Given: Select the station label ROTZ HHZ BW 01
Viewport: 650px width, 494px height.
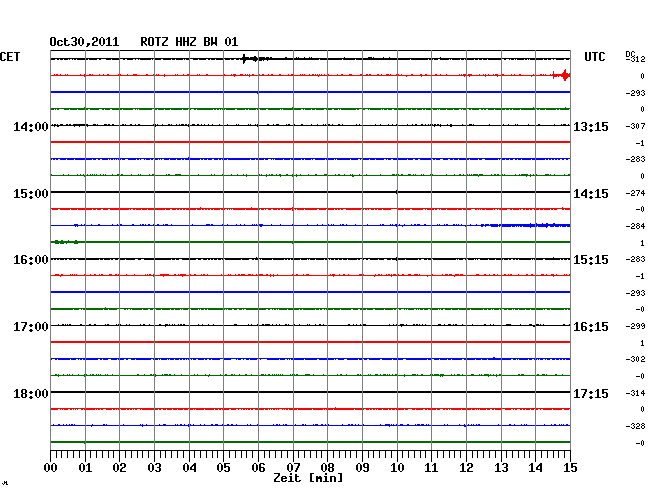Looking at the screenshot, I should pyautogui.click(x=189, y=42).
